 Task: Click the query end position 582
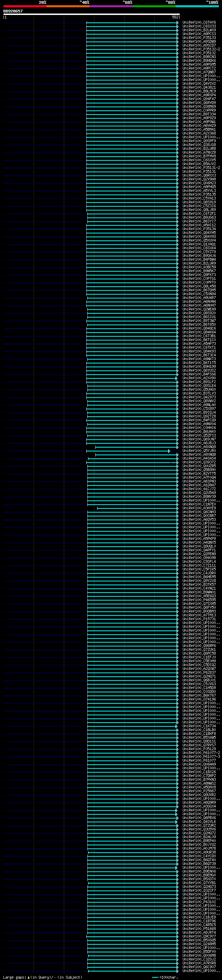175,17
